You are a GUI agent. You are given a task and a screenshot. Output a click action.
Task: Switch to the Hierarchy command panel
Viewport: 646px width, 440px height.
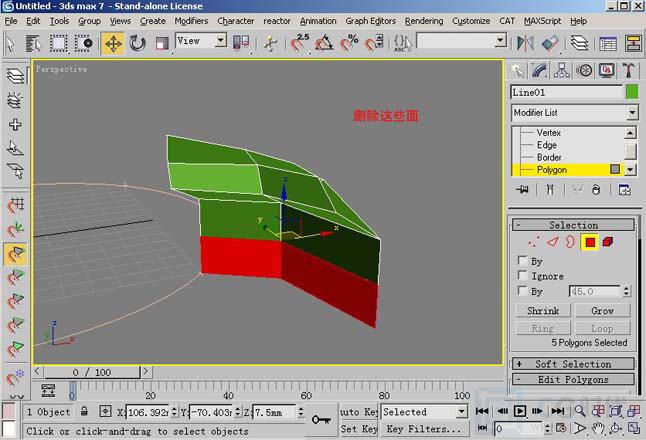[x=562, y=70]
